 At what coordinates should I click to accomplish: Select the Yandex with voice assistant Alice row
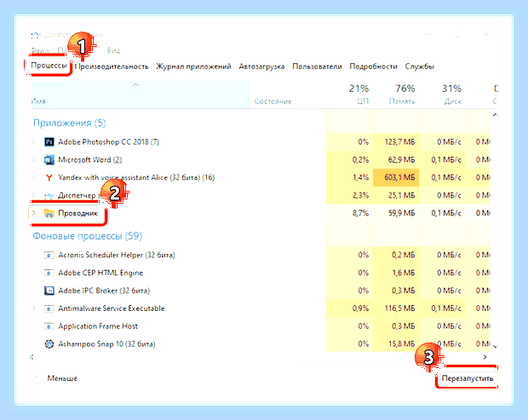(x=136, y=177)
